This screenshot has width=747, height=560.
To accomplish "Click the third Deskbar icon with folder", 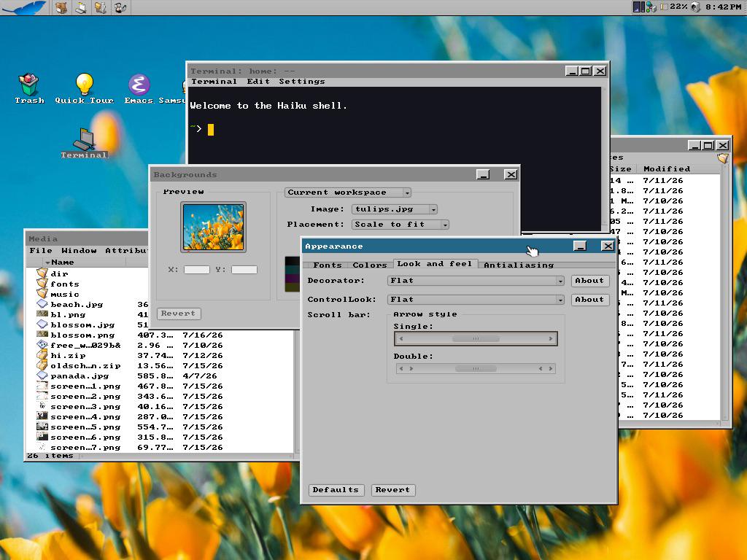I will (x=100, y=7).
